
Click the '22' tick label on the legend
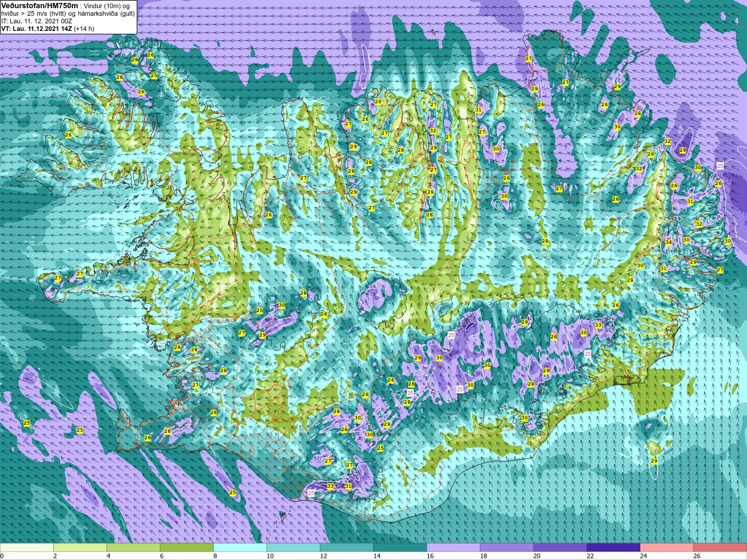590,556
